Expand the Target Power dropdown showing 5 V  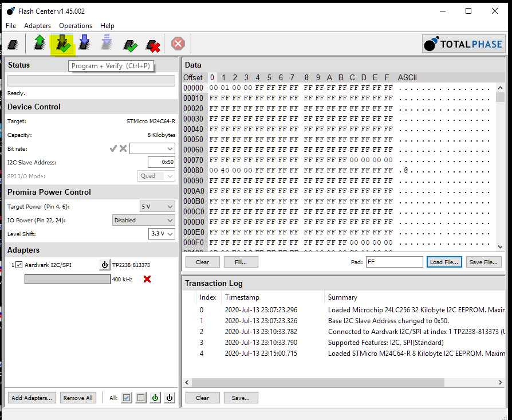pos(157,206)
